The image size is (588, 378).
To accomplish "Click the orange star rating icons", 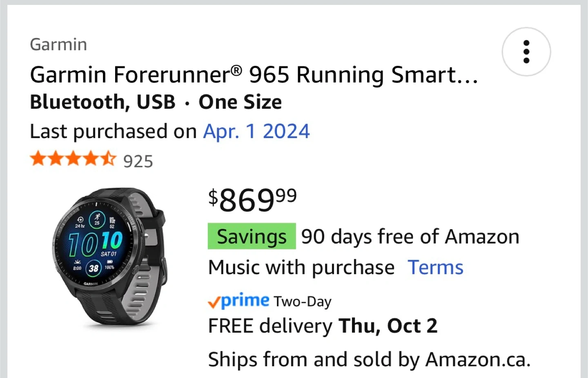I will (x=73, y=159).
